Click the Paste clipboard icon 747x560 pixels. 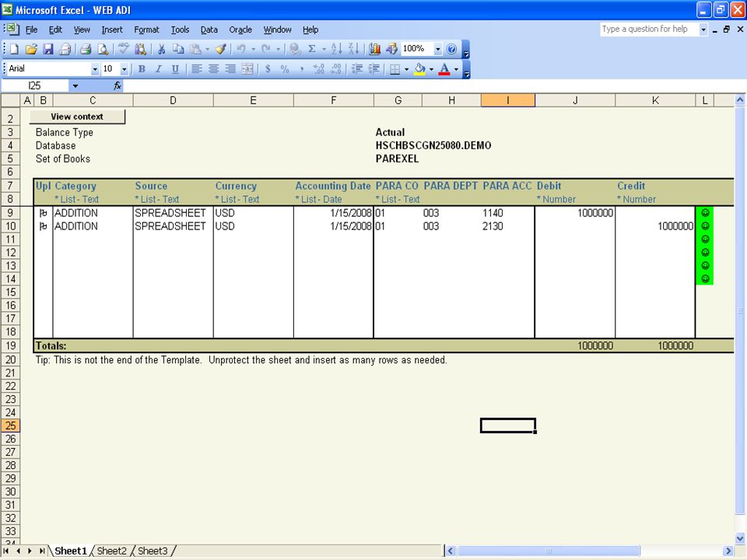(195, 49)
